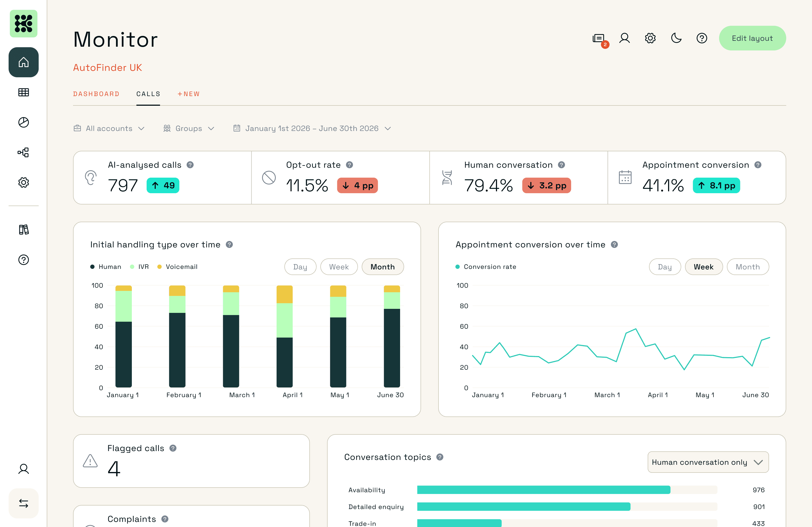Click info icon beside Appointment conversion over time

pos(614,245)
